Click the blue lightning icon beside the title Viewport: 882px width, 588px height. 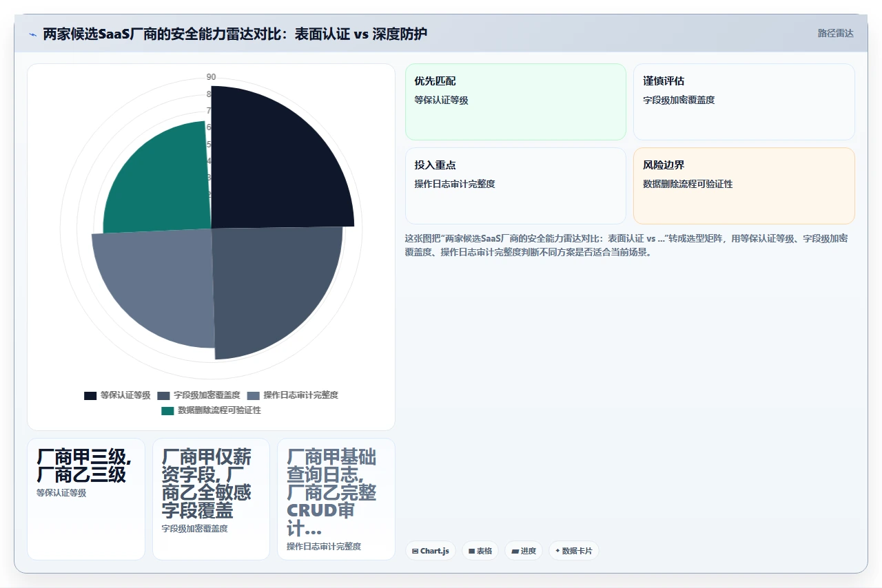32,34
